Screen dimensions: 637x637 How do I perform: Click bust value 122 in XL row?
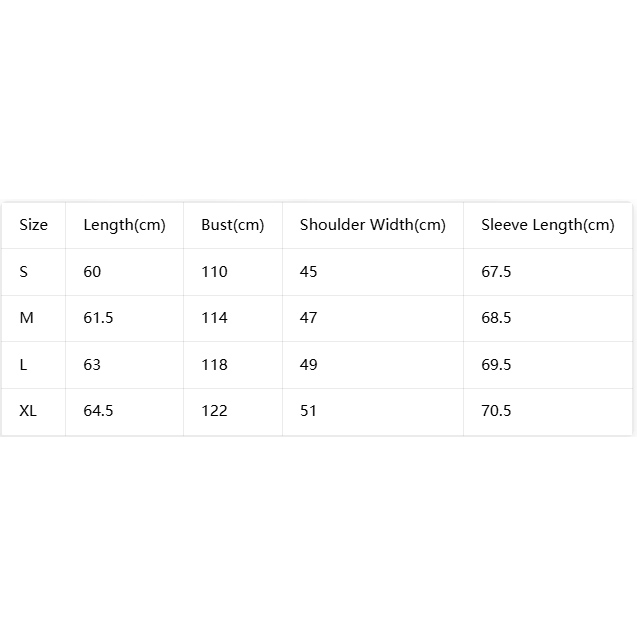(x=214, y=411)
